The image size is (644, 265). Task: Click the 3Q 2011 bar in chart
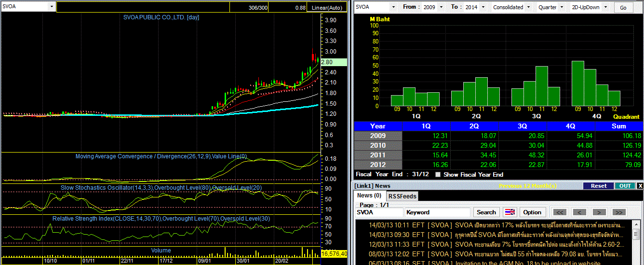pyautogui.click(x=541, y=86)
